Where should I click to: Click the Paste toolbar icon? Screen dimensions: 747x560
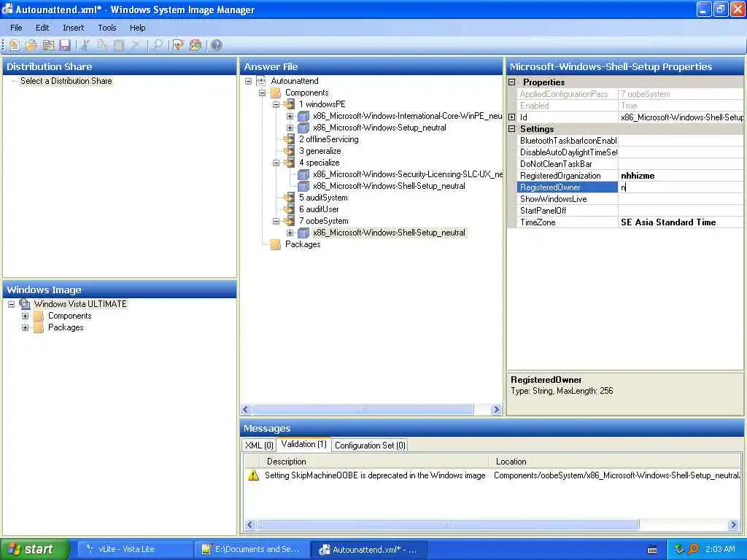[119, 45]
